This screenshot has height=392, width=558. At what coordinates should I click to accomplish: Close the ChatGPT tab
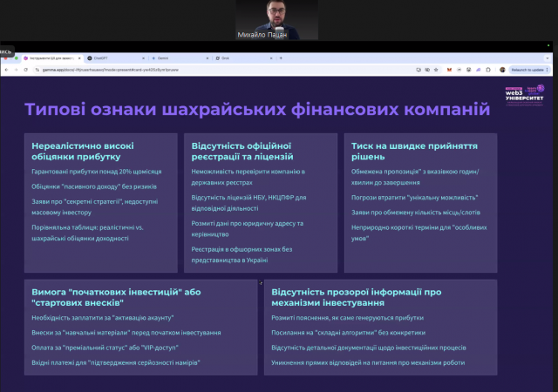tap(143, 58)
